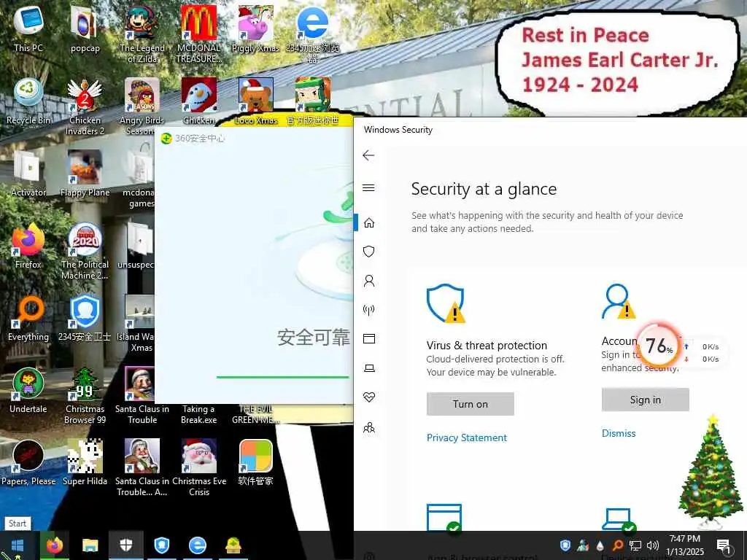Open the Privacy Statement link
The height and width of the screenshot is (560, 747).
coord(466,437)
